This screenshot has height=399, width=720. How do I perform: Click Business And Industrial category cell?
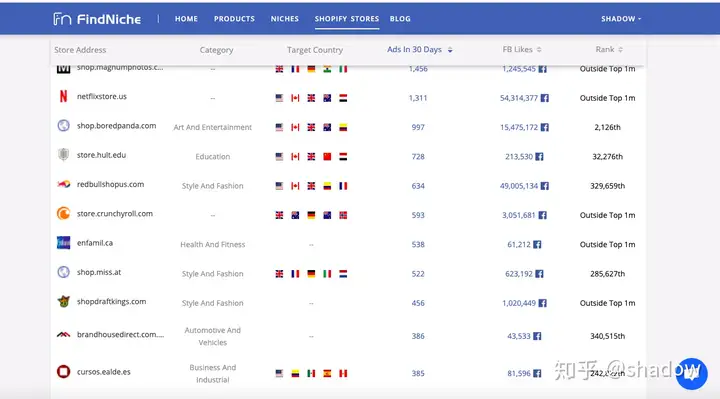coord(213,373)
